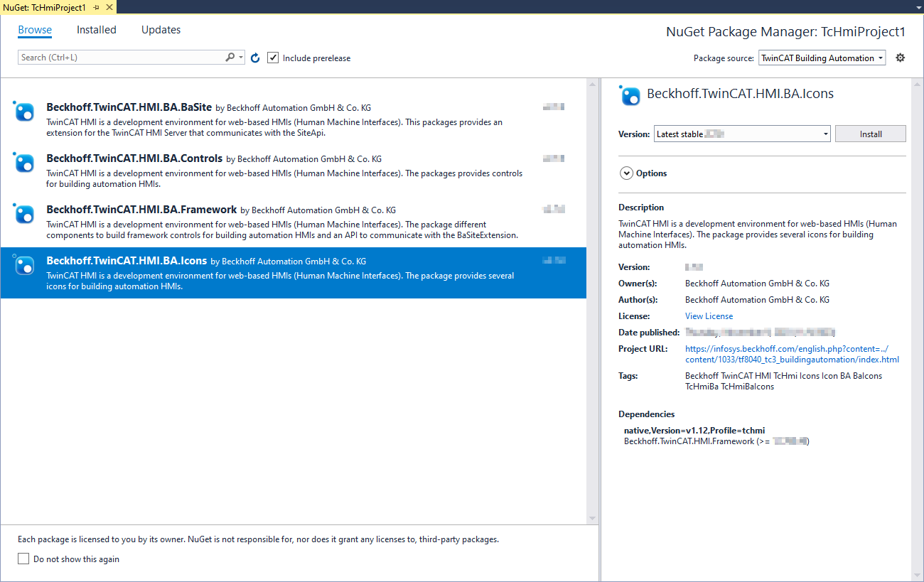Click the BA.Framework package icon
The height and width of the screenshot is (582, 924).
pyautogui.click(x=24, y=214)
